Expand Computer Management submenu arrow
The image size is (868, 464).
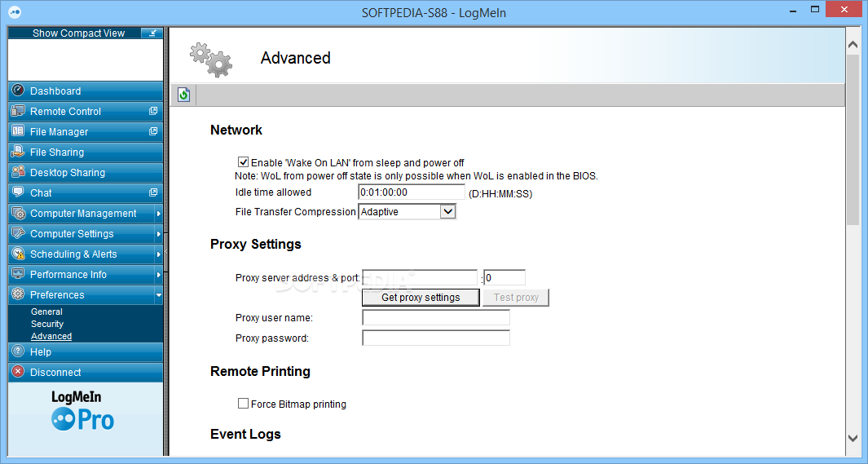click(158, 213)
